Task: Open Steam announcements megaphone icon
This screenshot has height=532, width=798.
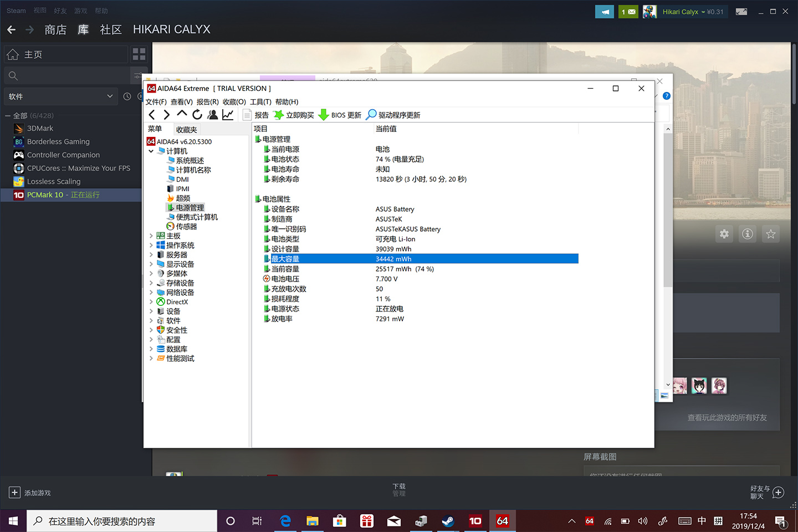Action: [605, 12]
